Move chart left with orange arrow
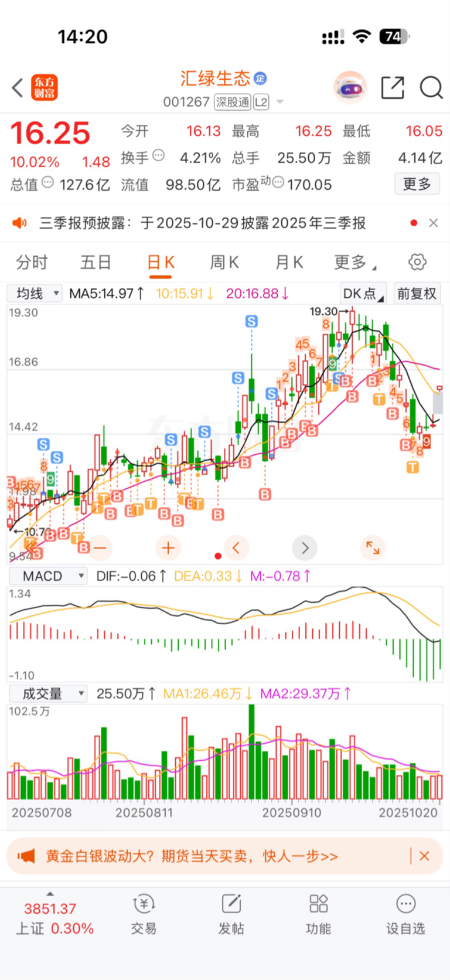Viewport: 450px width, 980px height. (236, 548)
